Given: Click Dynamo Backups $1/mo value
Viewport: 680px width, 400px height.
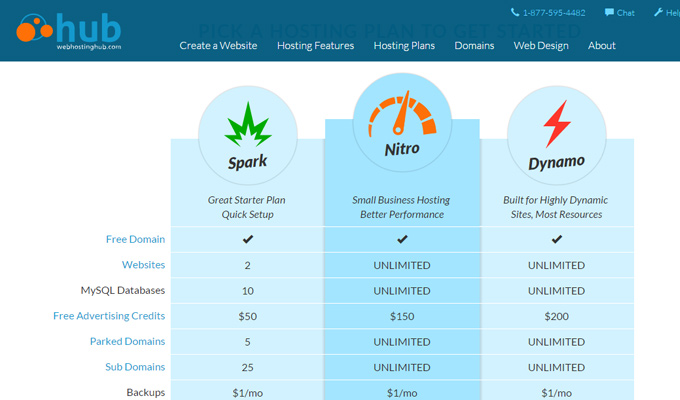Looking at the screenshot, I should pos(556,393).
